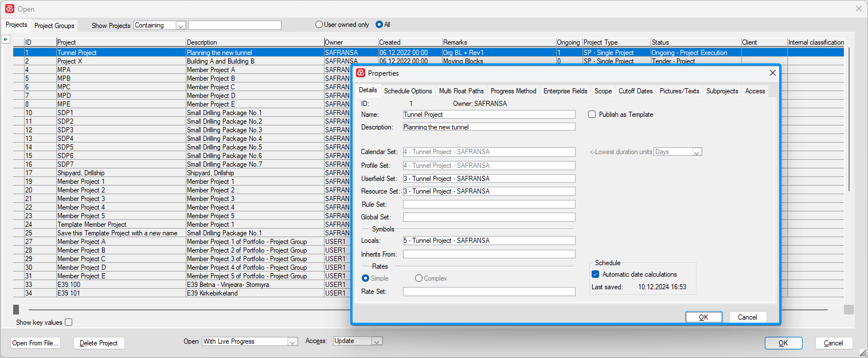Image resolution: width=868 pixels, height=358 pixels.
Task: Click the Open From File... button
Action: [x=36, y=343]
